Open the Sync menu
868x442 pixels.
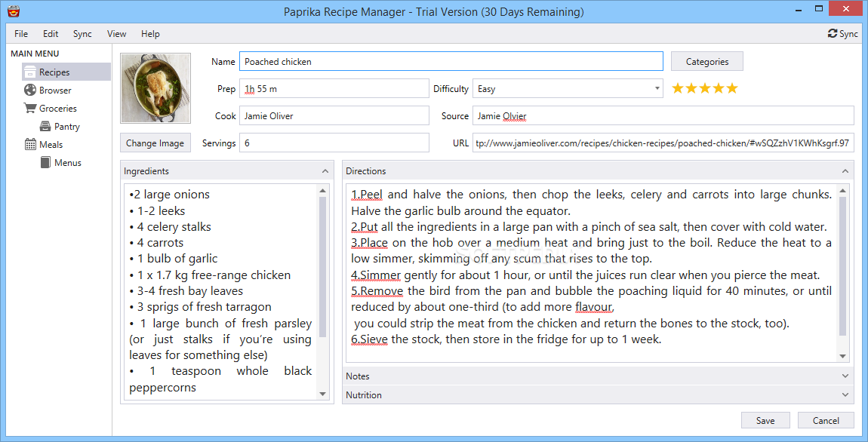pyautogui.click(x=82, y=34)
